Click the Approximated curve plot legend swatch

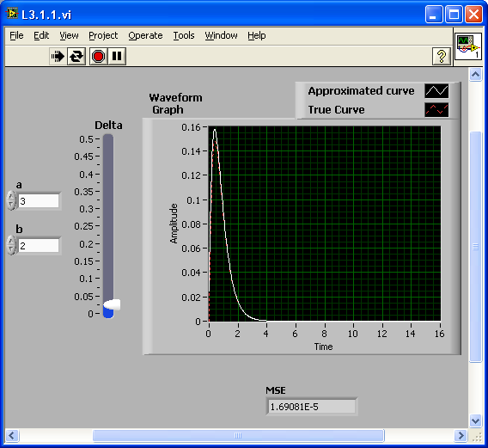436,91
